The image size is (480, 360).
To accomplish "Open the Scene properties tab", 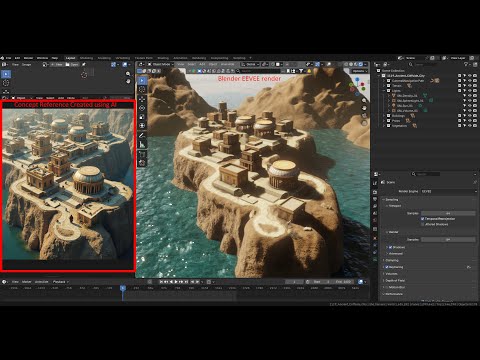I will coord(375,213).
